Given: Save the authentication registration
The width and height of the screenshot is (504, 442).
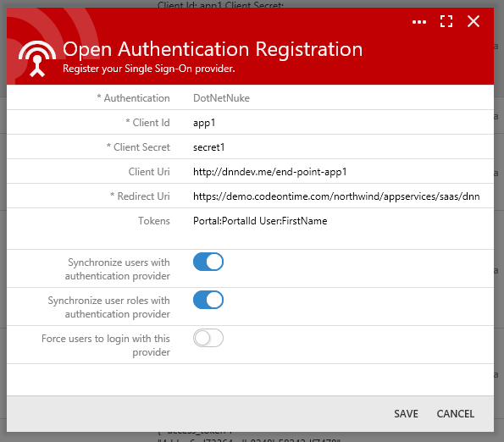Looking at the screenshot, I should pyautogui.click(x=406, y=414).
